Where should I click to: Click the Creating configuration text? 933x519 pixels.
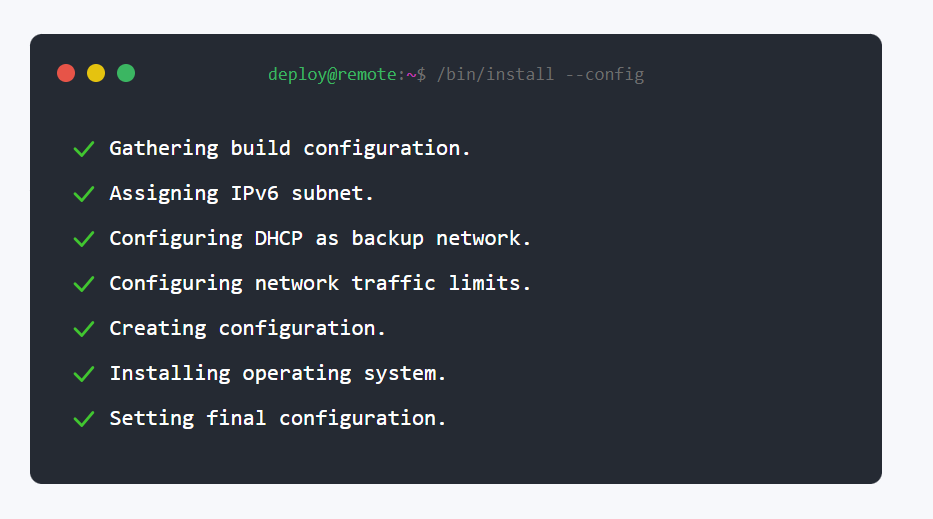click(247, 328)
